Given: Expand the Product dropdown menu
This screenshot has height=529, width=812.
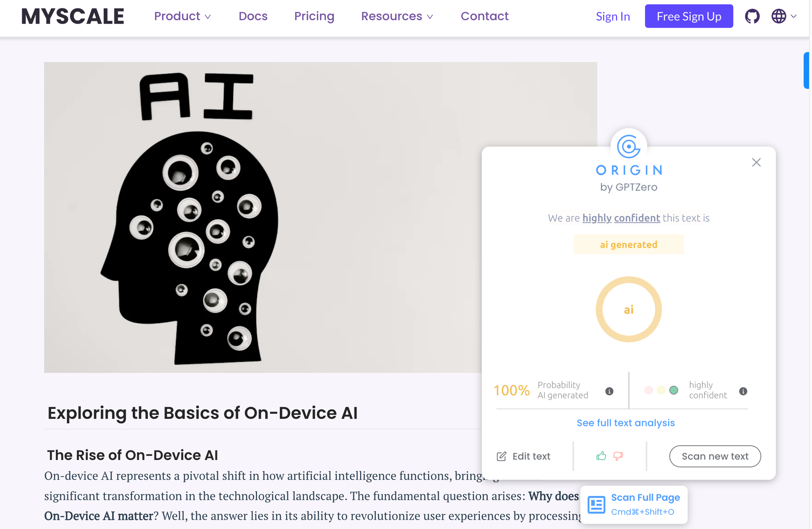Looking at the screenshot, I should [182, 16].
